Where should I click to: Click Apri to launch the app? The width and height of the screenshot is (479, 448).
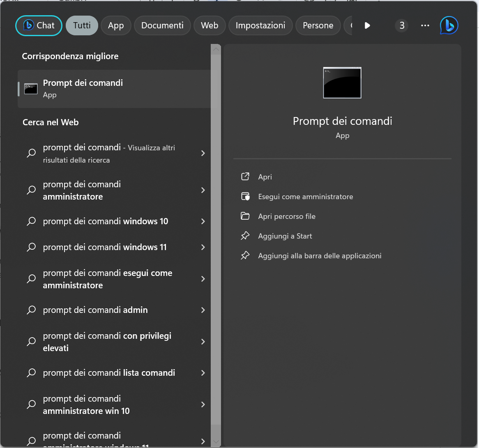(265, 177)
